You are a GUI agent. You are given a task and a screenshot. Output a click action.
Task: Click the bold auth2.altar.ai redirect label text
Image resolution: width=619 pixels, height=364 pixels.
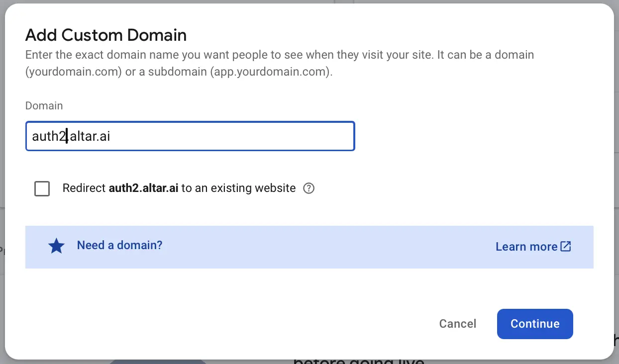coord(143,188)
